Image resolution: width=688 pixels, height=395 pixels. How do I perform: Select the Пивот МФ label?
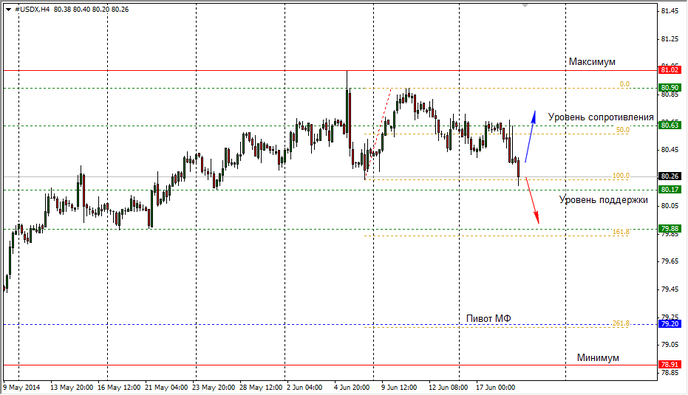488,319
